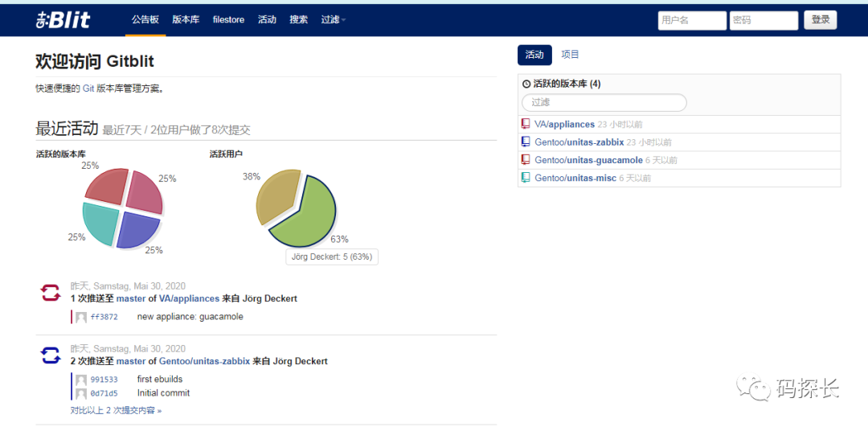Screen dimensions: 868x427
Task: Switch to the 项目 tab
Action: [x=570, y=55]
